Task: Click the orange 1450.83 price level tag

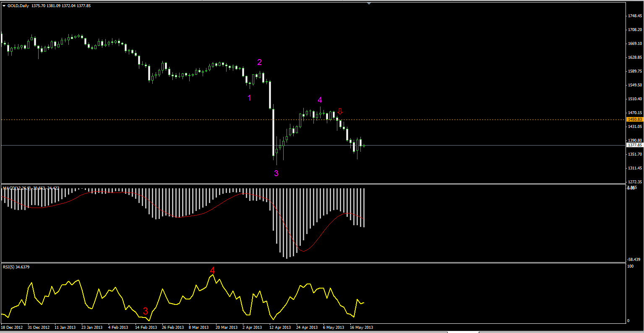Action: click(x=634, y=120)
